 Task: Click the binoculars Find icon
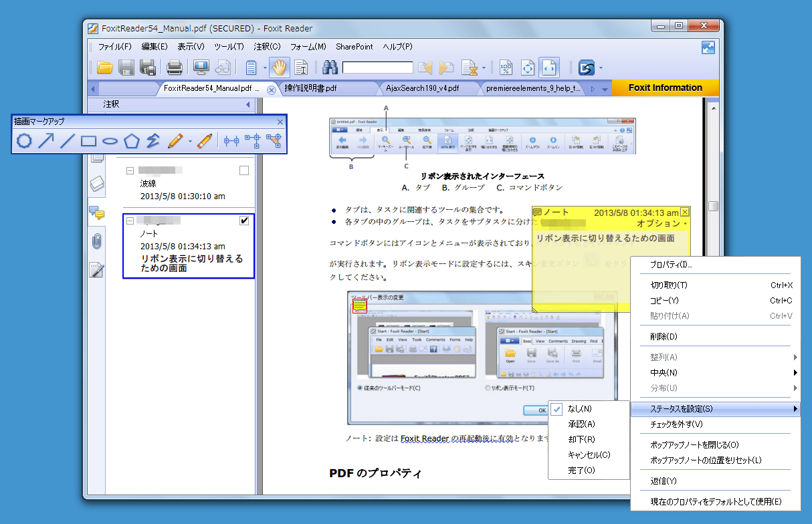pos(330,68)
